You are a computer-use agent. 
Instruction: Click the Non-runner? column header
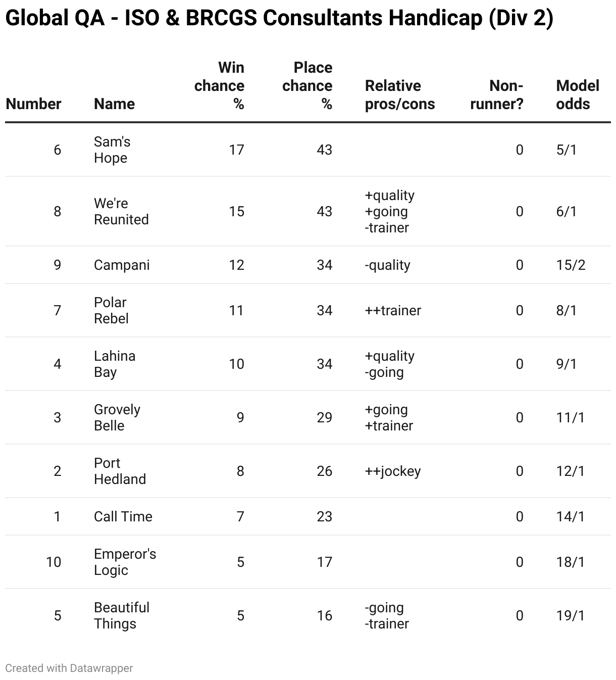point(497,95)
